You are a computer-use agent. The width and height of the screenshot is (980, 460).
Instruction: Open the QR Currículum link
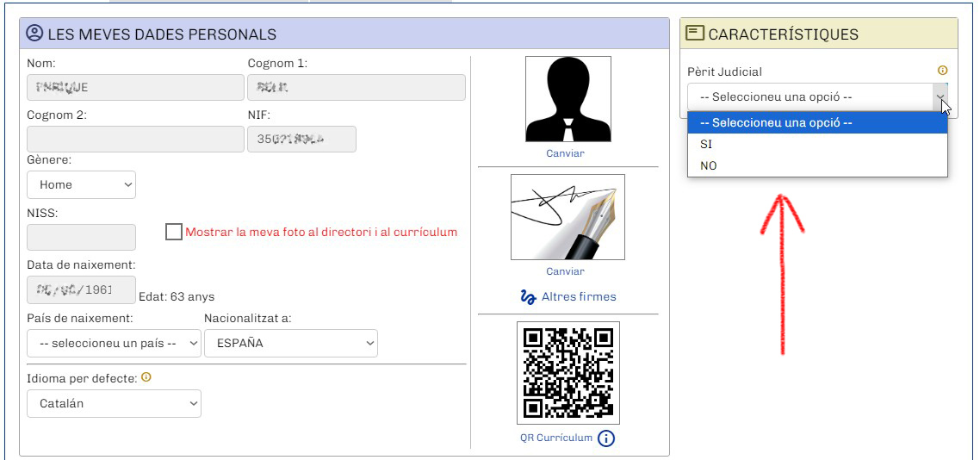pos(556,438)
